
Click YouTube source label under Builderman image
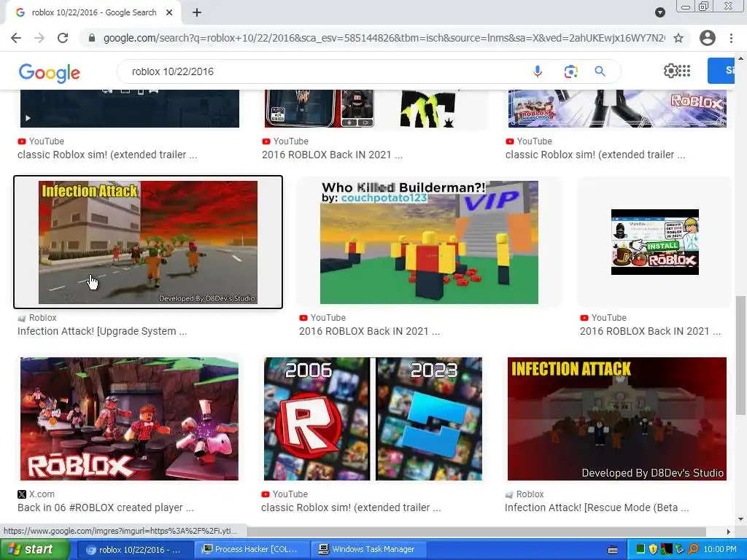tap(322, 318)
